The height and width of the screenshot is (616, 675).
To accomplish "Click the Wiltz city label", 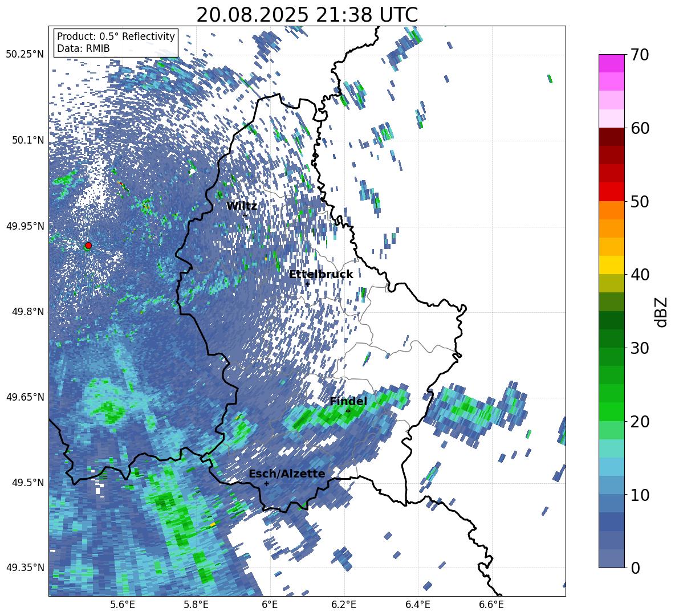I will click(242, 206).
